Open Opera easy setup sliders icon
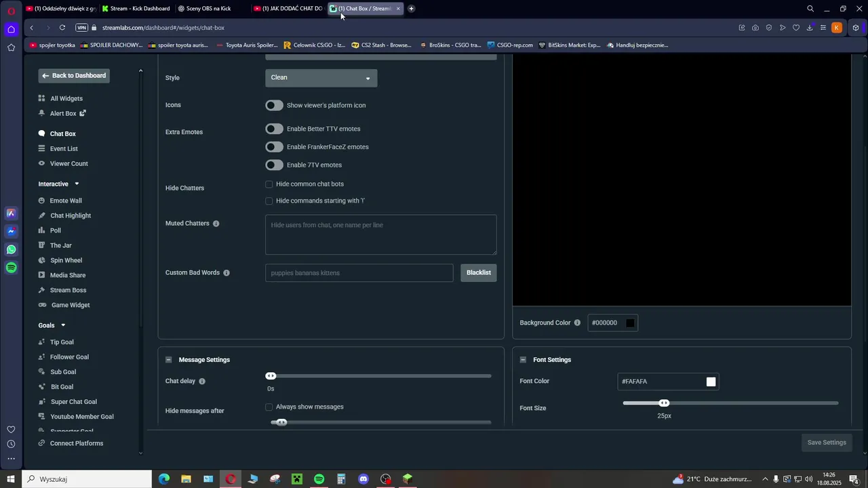This screenshot has width=868, height=488. point(823,28)
